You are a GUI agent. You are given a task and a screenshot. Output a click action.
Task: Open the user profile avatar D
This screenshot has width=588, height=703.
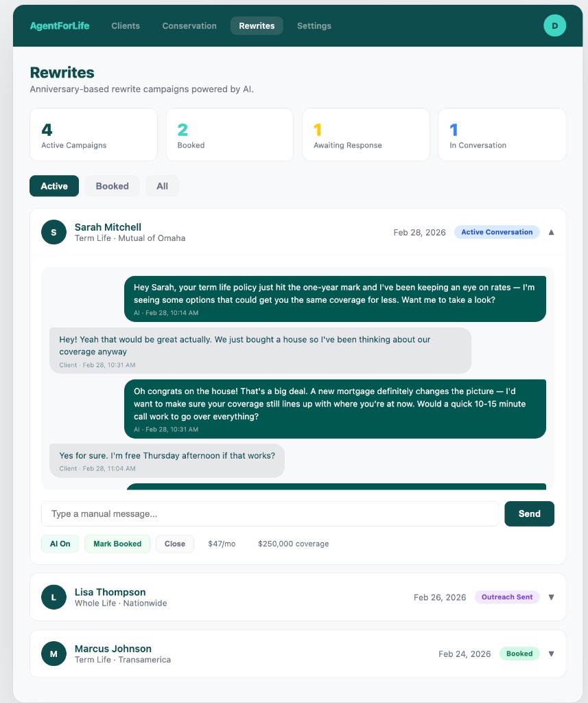pos(554,26)
